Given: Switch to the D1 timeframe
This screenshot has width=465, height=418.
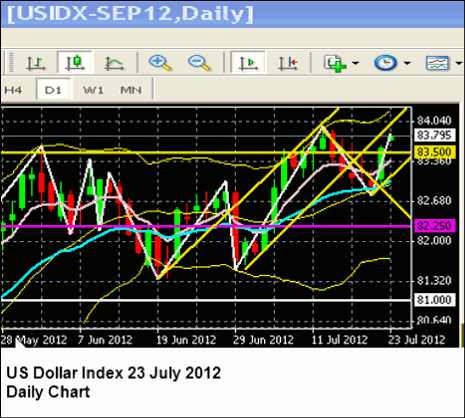Looking at the screenshot, I should click(x=53, y=89).
